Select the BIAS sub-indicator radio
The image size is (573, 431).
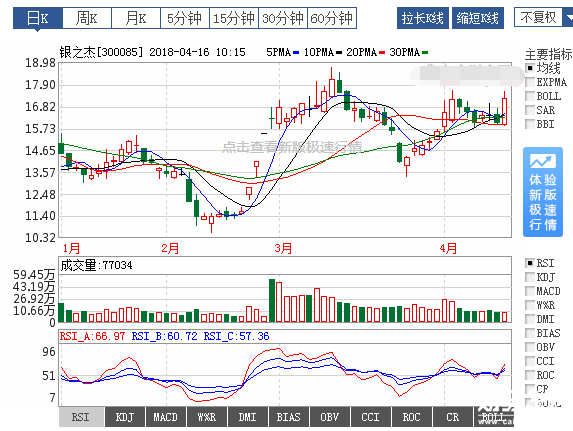coord(530,333)
